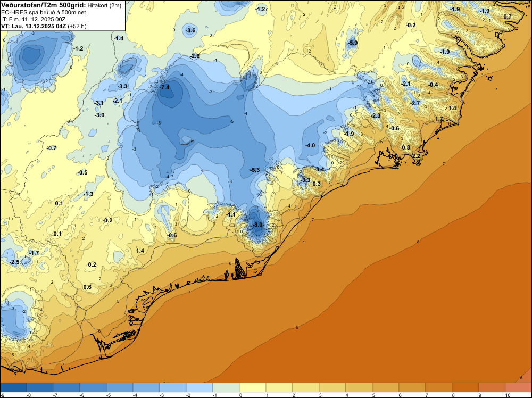
Task: Select the 0.8 temperature label
Action: 406,147
